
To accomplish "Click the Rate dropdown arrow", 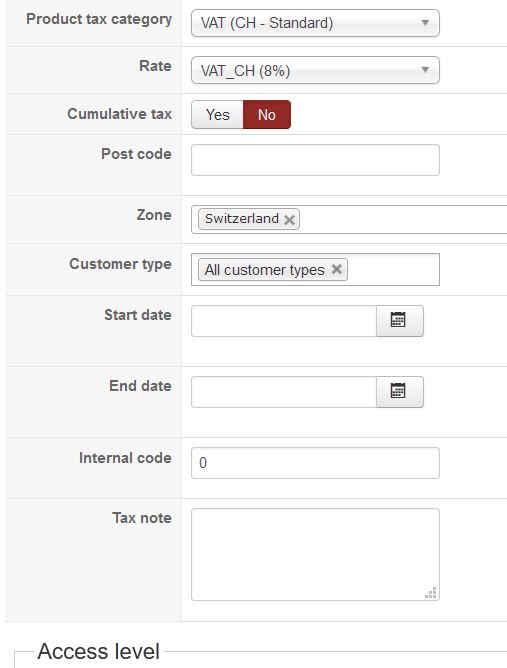I will [425, 69].
